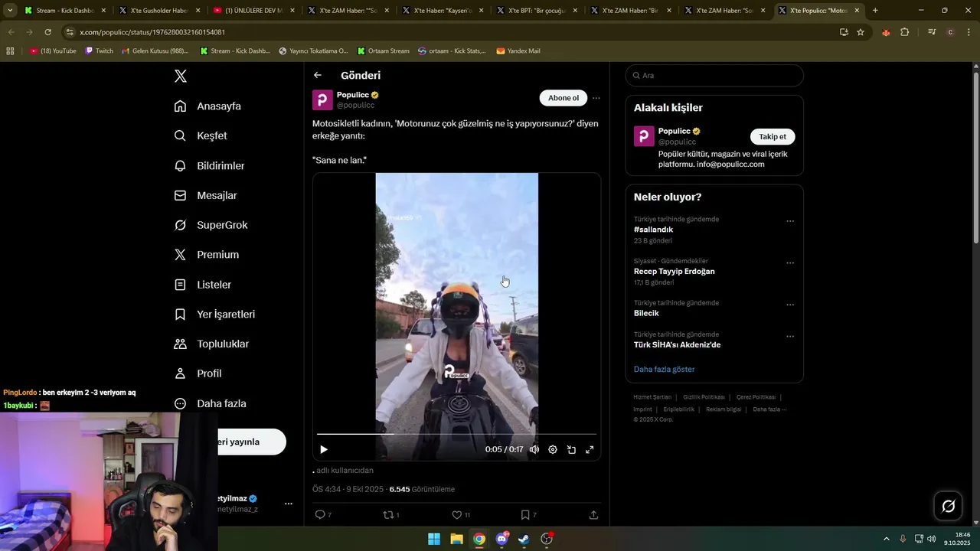Click Daha fazla göster link
This screenshot has width=980, height=551.
(664, 370)
